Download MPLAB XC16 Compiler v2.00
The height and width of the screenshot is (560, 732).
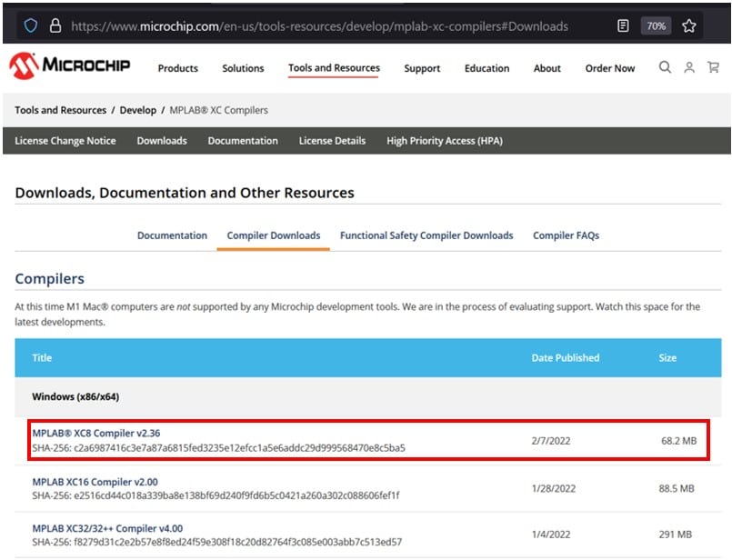(95, 481)
